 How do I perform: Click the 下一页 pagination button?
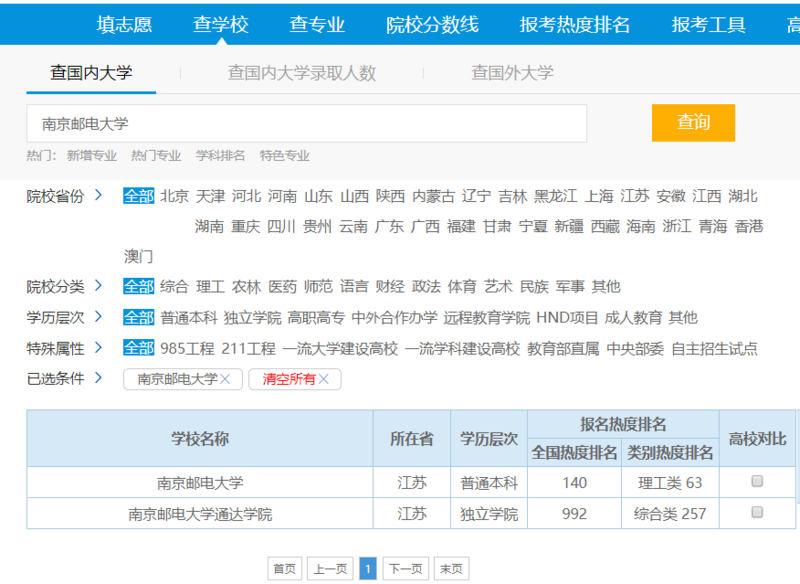406,569
